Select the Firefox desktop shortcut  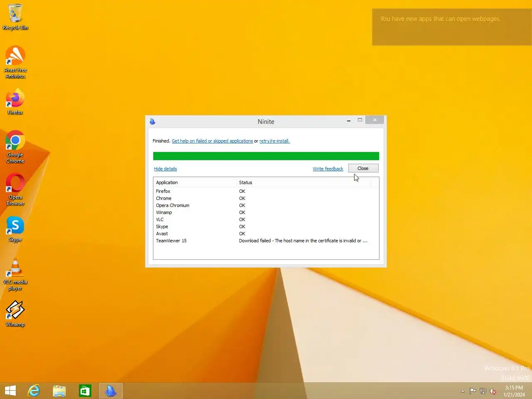pos(15,101)
